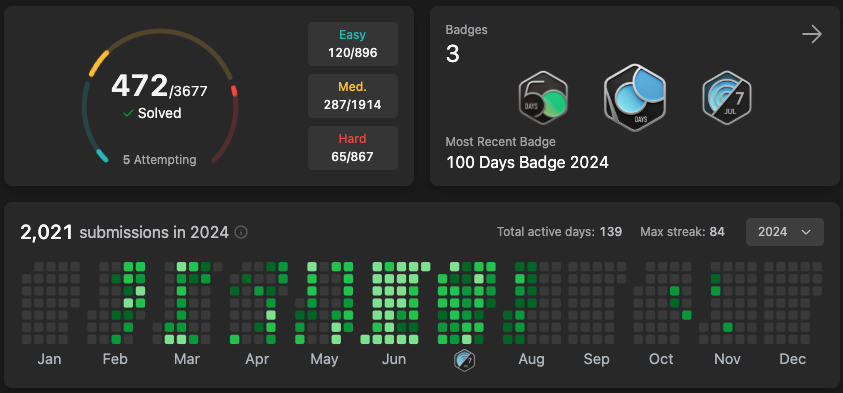Select the Med. 287/1914 stat box
The width and height of the screenshot is (843, 393).
353,96
